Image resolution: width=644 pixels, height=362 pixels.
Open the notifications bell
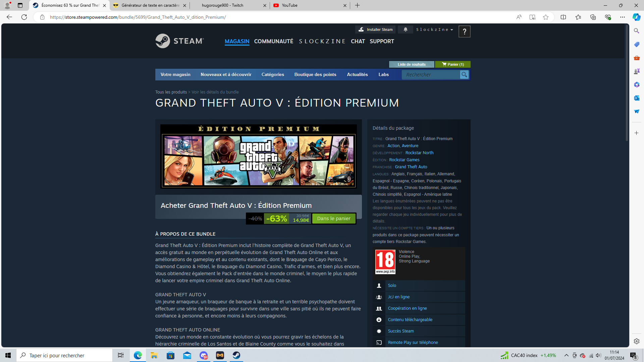pyautogui.click(x=406, y=29)
